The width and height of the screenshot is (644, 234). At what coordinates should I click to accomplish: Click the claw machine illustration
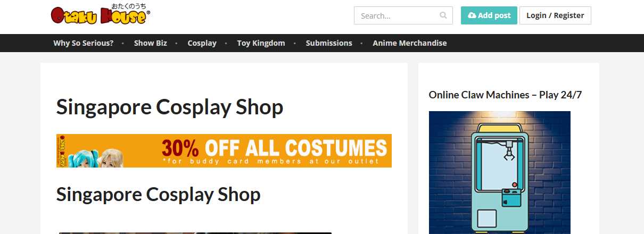500,172
